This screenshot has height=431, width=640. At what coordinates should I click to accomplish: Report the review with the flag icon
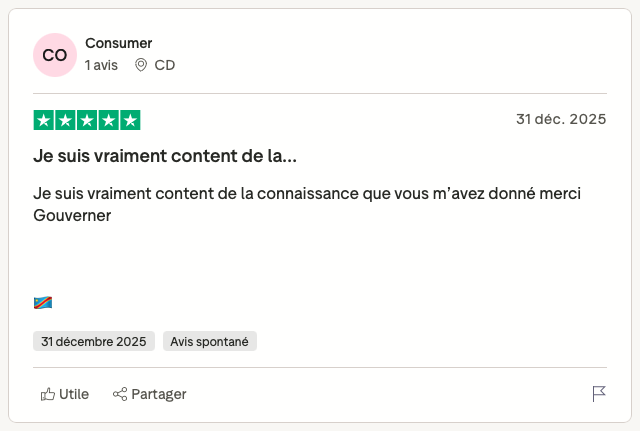tap(599, 394)
